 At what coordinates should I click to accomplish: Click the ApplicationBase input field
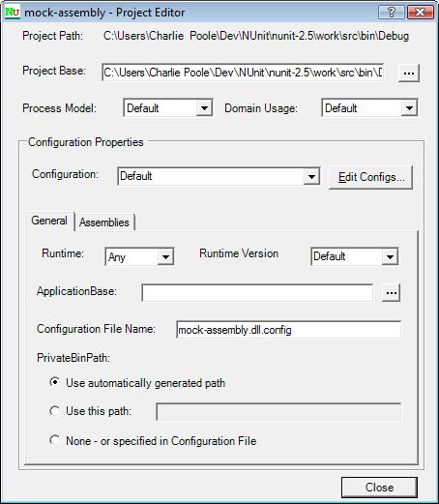(257, 293)
